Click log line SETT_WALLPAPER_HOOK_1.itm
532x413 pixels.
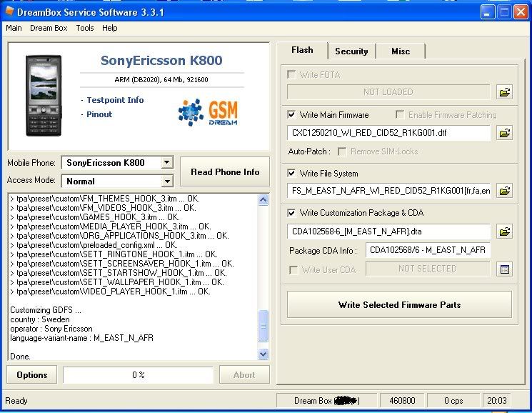click(117, 282)
